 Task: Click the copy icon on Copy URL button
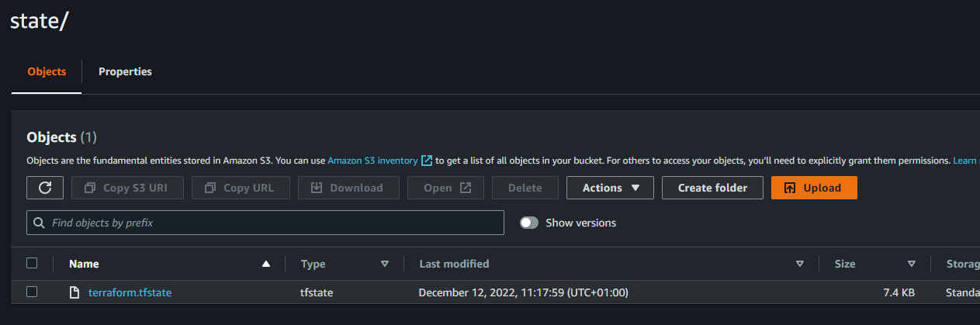(x=210, y=188)
